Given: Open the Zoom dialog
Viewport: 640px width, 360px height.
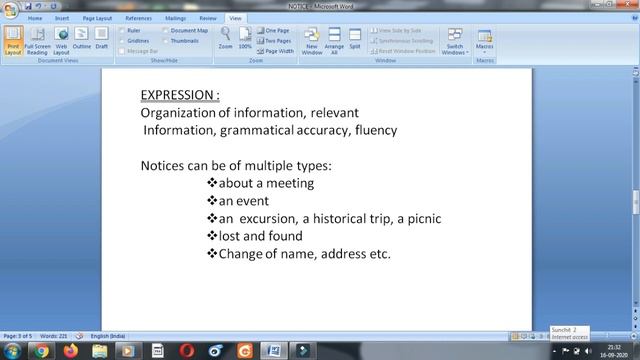Looking at the screenshot, I should pos(225,38).
